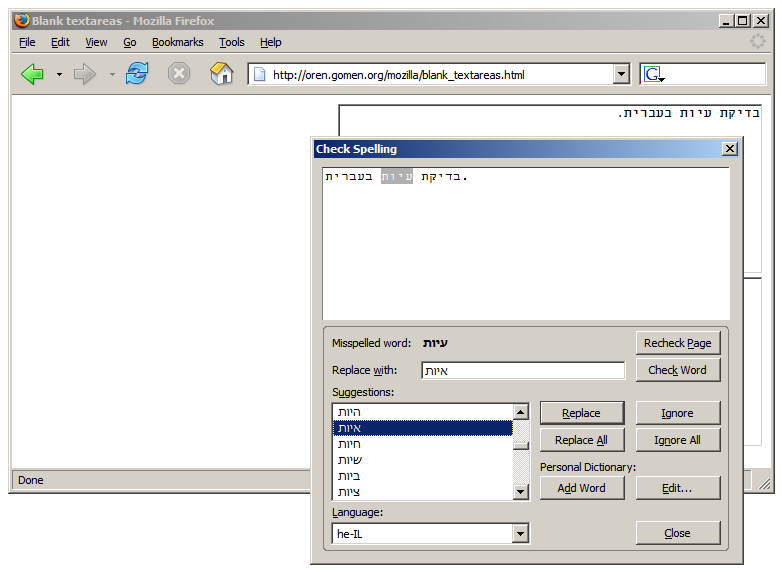Open the Bookmarks menu
The image size is (782, 572).
point(178,42)
